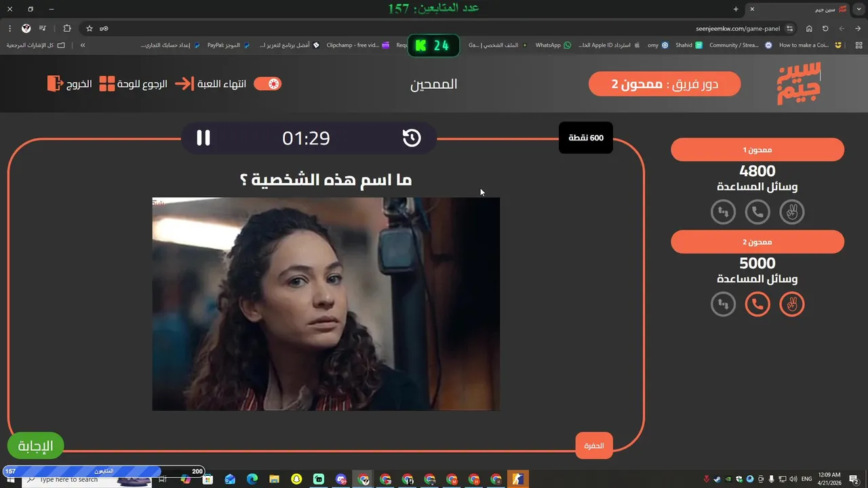Select the ممحون 1 team label
This screenshot has width=868, height=488.
click(757, 150)
